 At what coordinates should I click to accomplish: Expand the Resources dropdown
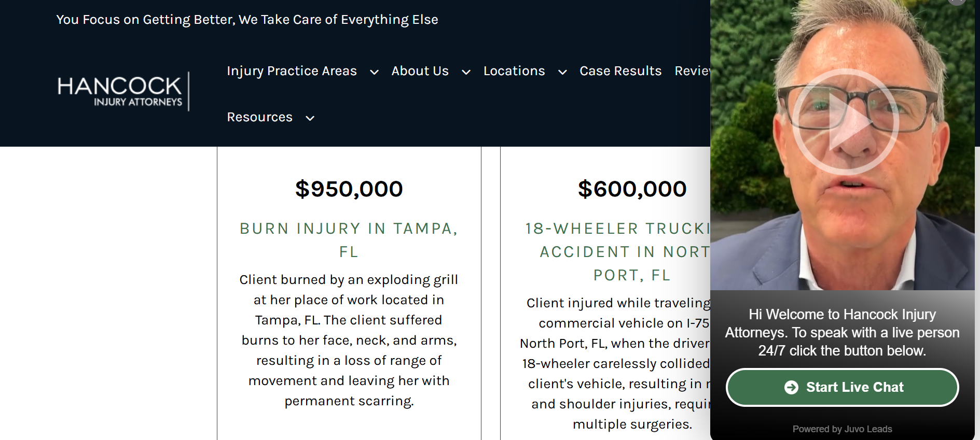coord(310,119)
